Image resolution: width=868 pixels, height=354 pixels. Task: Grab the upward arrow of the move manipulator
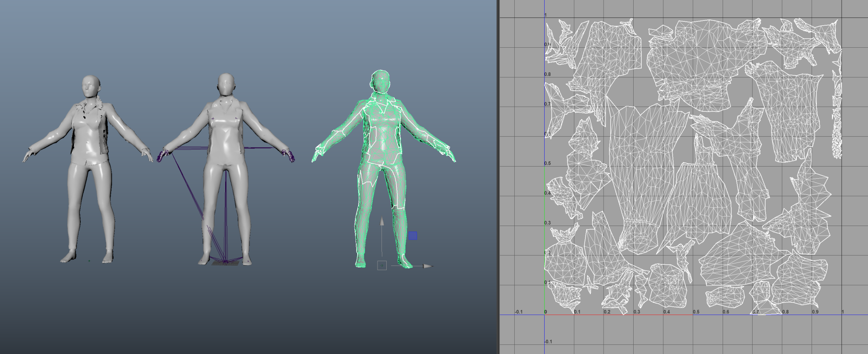[x=382, y=222]
